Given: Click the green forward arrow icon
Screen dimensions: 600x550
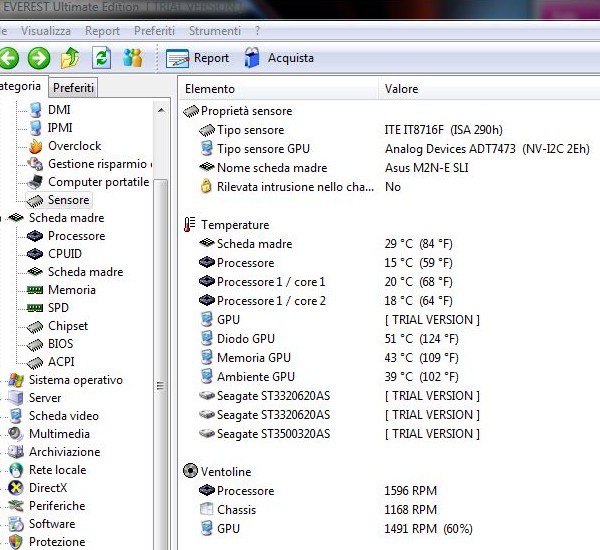Looking at the screenshot, I should point(39,58).
